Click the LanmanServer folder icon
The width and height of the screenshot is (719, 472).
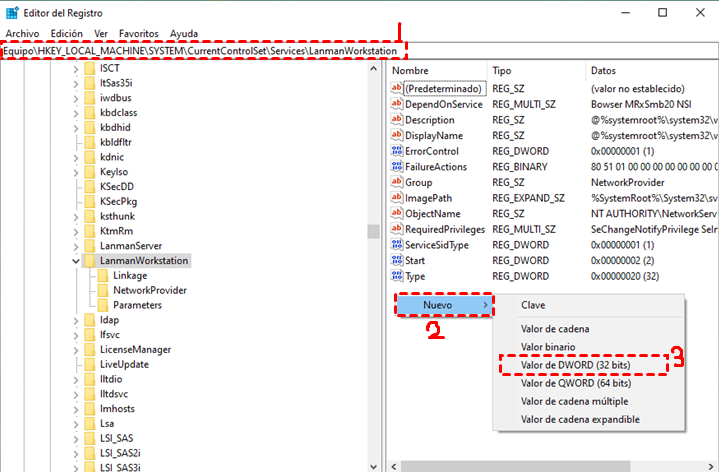click(x=89, y=246)
